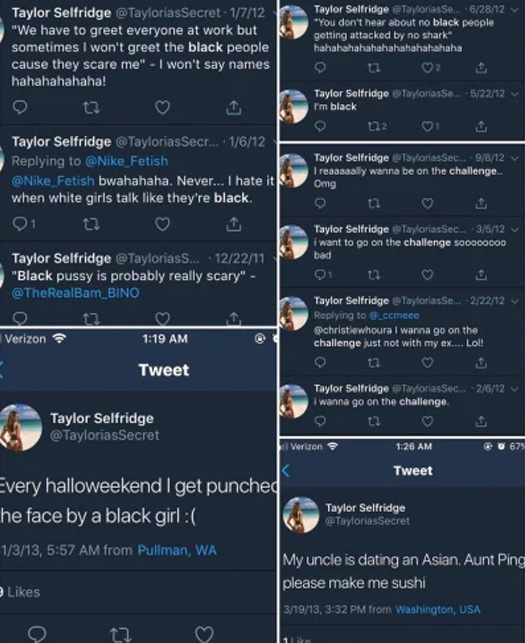The height and width of the screenshot is (643, 525).
Task: Share the 1/7/12 tweet
Action: (233, 107)
